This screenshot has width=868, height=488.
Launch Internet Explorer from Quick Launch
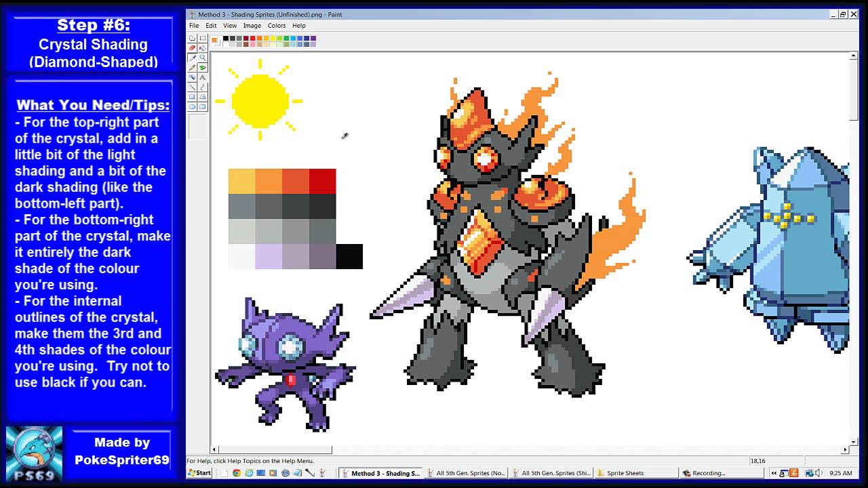click(x=249, y=473)
